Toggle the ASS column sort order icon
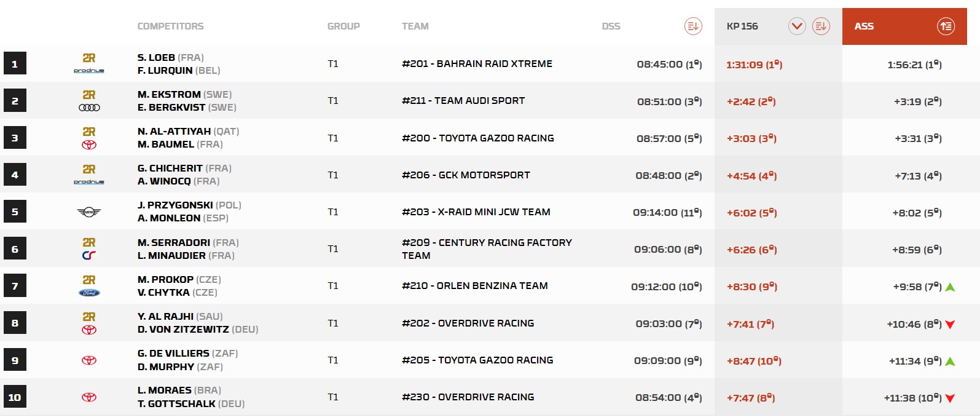 946,26
